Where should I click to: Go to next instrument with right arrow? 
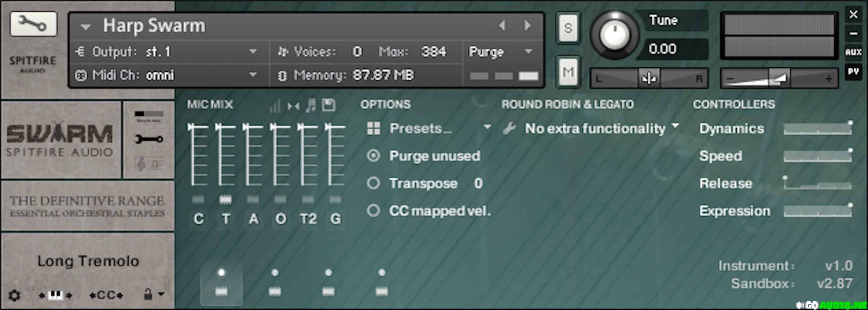528,25
